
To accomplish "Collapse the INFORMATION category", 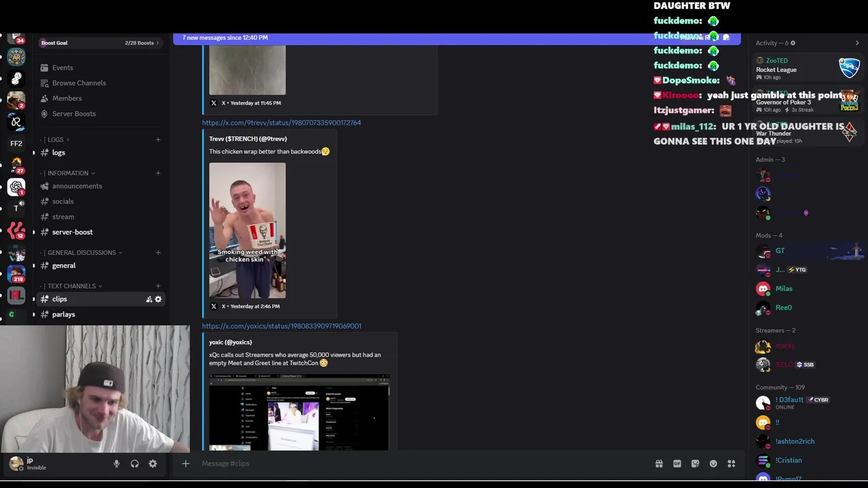I will point(68,173).
